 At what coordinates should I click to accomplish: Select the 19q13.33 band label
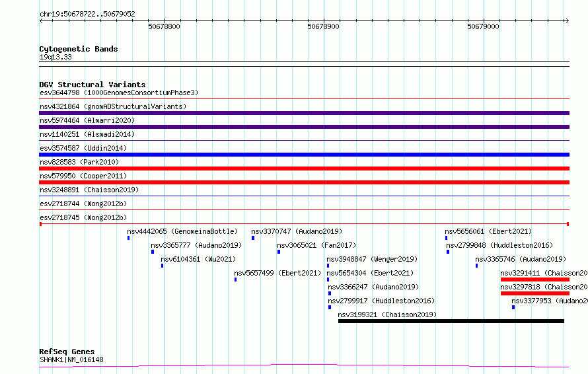[x=55, y=57]
